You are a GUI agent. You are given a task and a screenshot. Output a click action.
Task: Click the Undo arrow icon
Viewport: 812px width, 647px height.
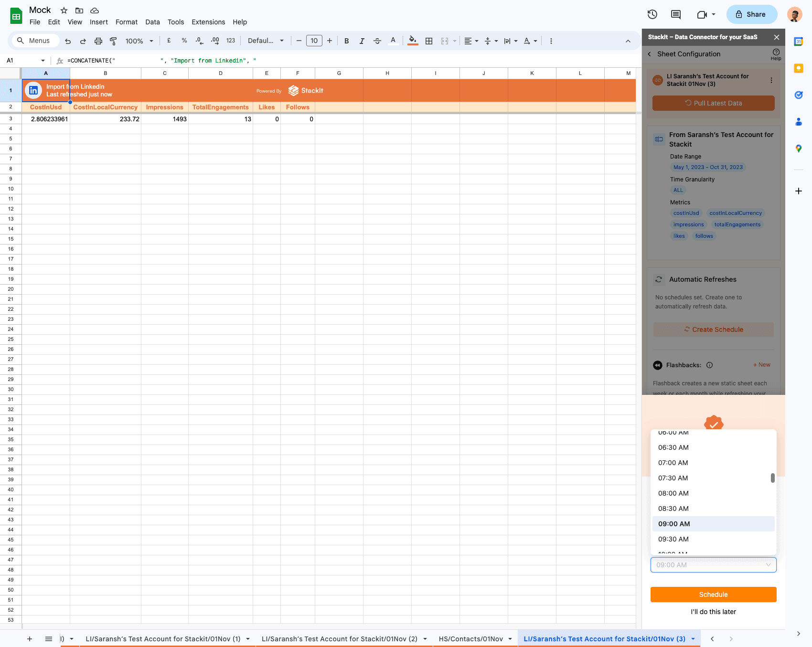(68, 41)
